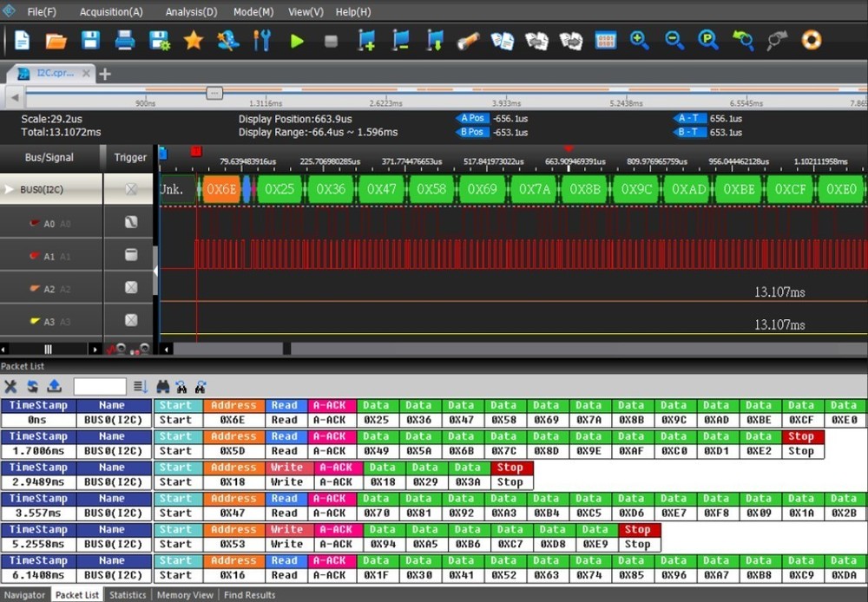Image resolution: width=868 pixels, height=602 pixels.
Task: Click the overview timeline left arrow
Action: [x=15, y=97]
